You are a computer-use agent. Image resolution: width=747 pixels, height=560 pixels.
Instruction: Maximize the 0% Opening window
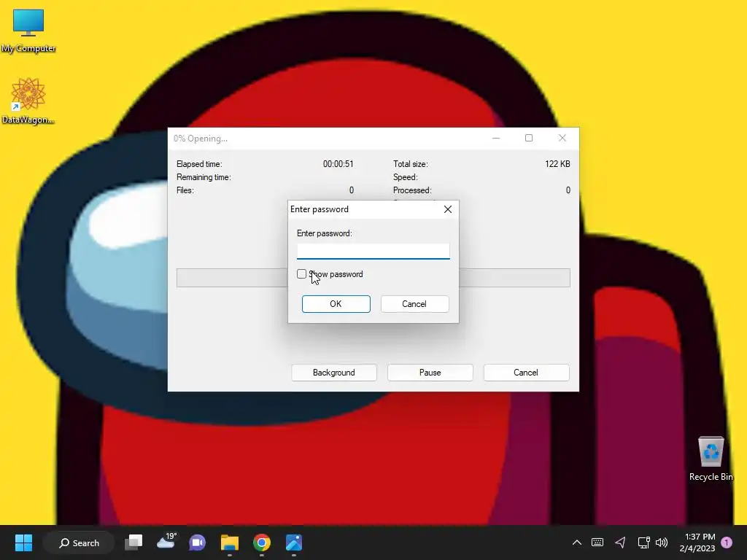tap(529, 138)
